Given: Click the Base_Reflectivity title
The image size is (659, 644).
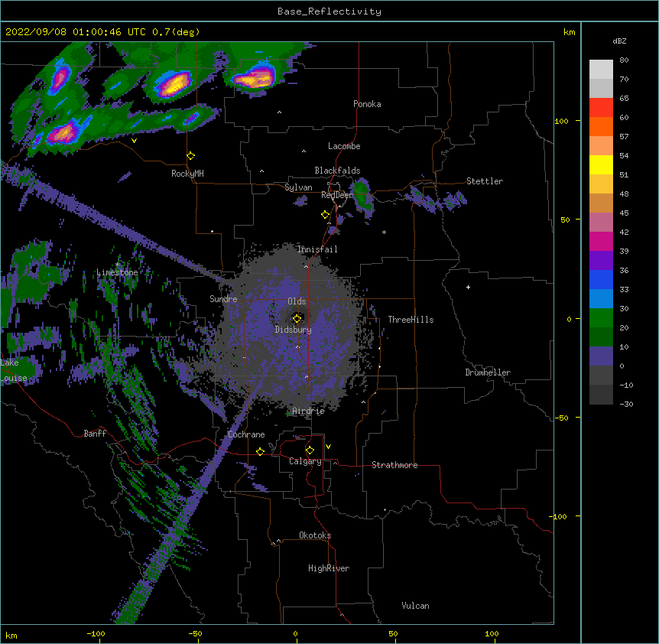Looking at the screenshot, I should tap(329, 11).
